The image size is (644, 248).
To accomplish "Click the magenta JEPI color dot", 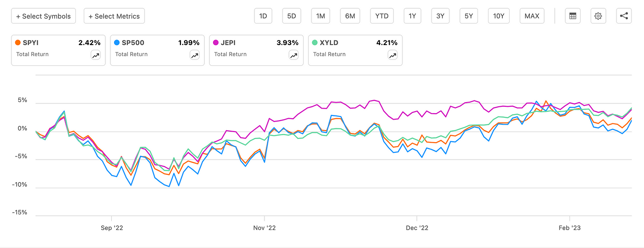I will pos(216,43).
